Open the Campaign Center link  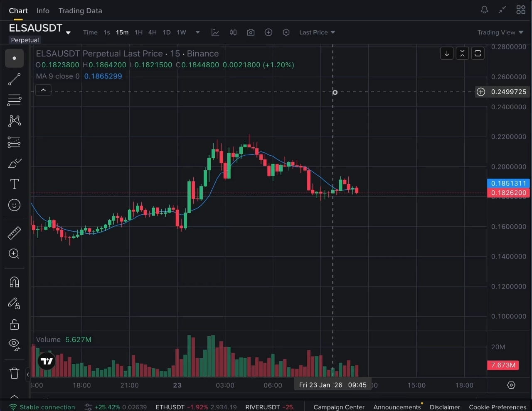[x=339, y=407]
